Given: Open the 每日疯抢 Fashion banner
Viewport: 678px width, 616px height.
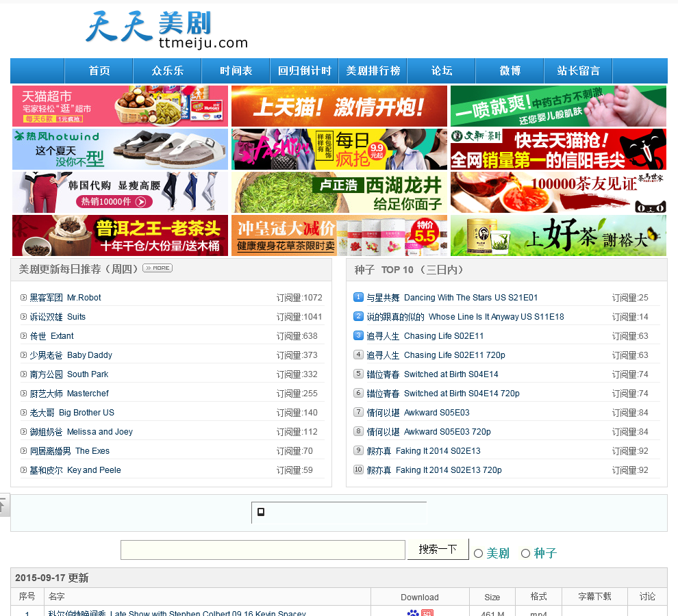Looking at the screenshot, I should [339, 149].
